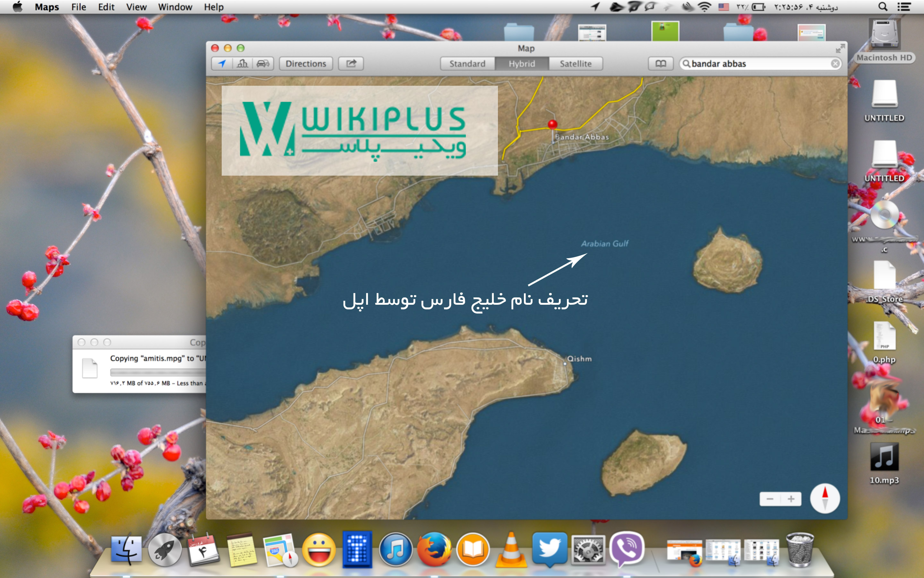
Task: Open the yellow Notes icon in the Dock
Action: [x=242, y=550]
